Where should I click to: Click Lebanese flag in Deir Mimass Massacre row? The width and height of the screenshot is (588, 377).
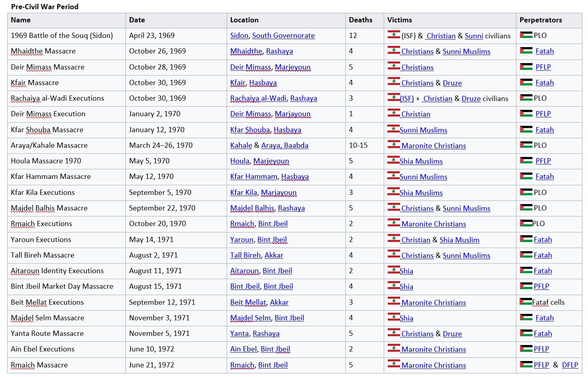(394, 66)
